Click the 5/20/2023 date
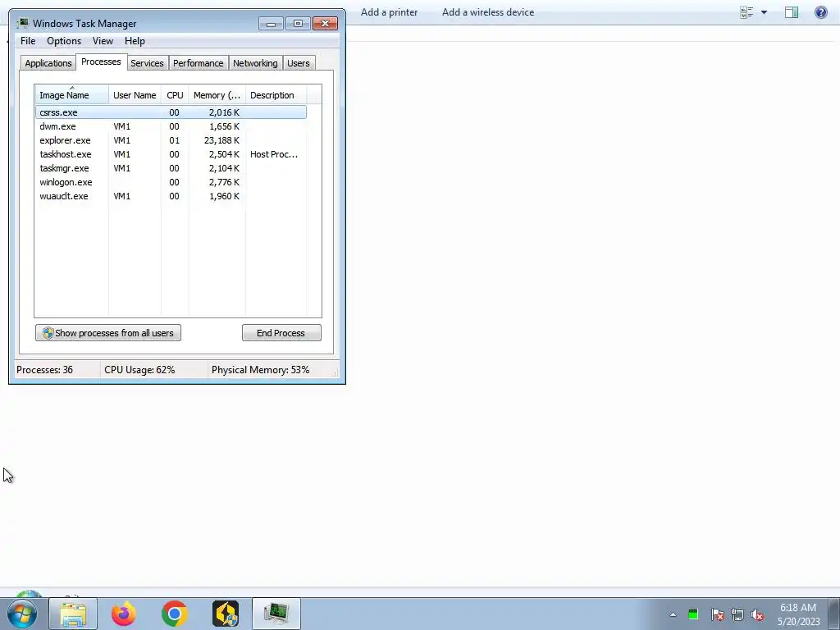 799,622
